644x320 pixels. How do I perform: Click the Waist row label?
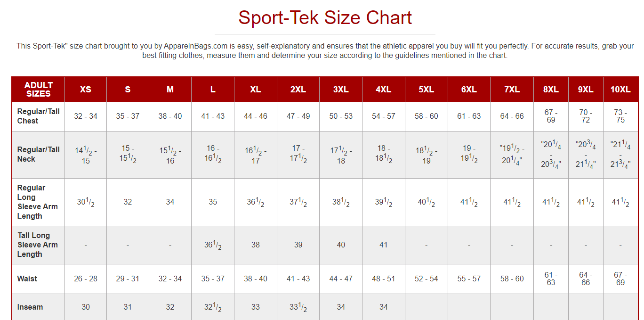coord(27,279)
